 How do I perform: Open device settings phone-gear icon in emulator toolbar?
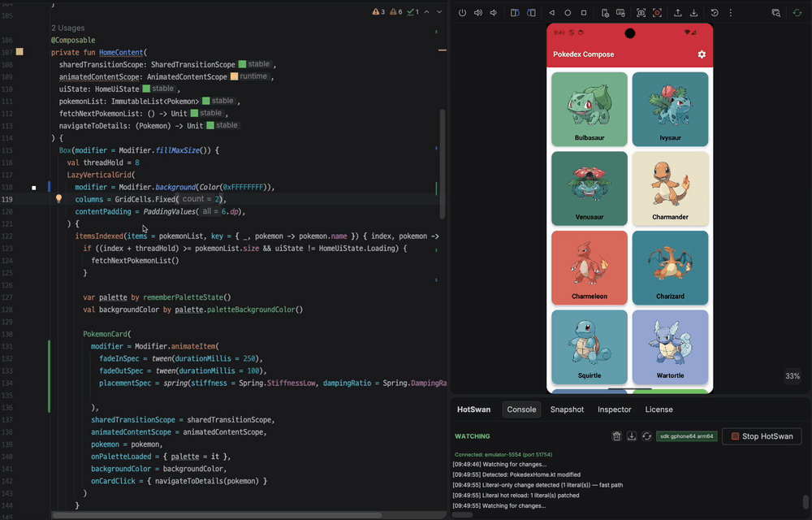tap(605, 13)
